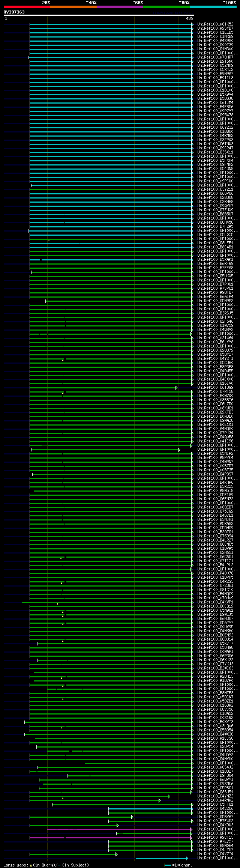Select label UniRef100_B5DGJ8
This screenshot has width=240, height=868.
[215, 99]
